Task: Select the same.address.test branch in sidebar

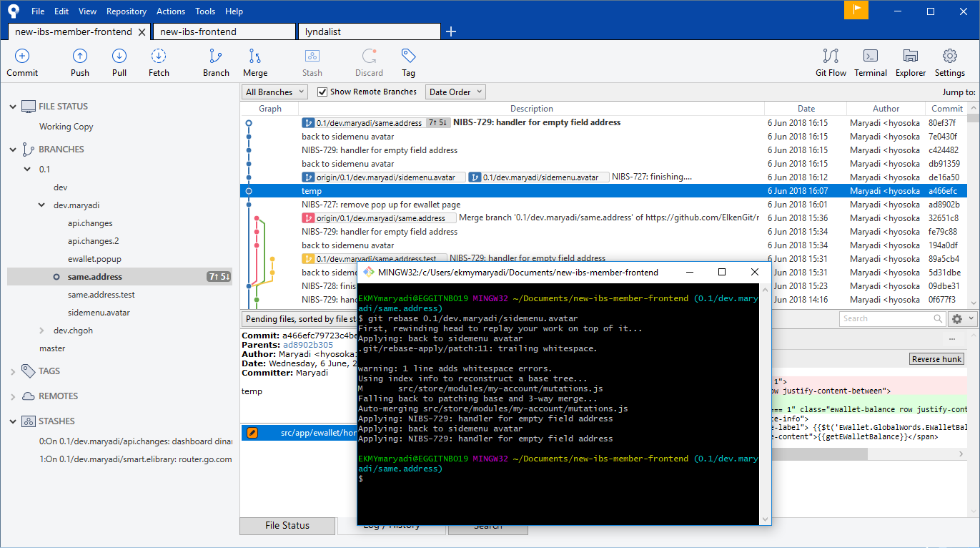Action: tap(102, 295)
